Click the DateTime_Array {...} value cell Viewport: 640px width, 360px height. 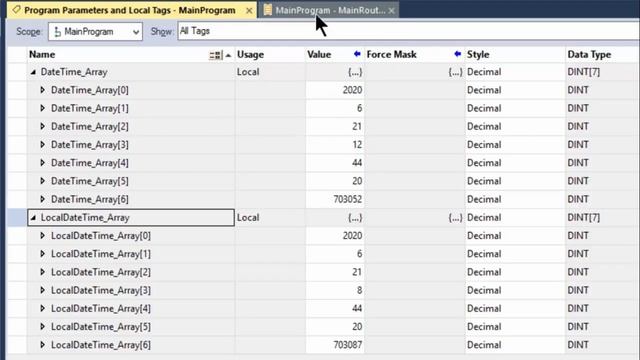(335, 72)
